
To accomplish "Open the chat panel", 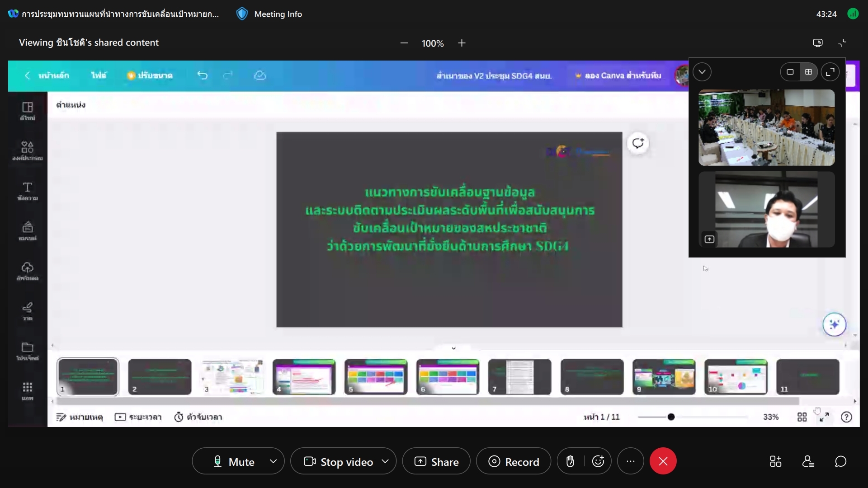I will click(x=840, y=461).
